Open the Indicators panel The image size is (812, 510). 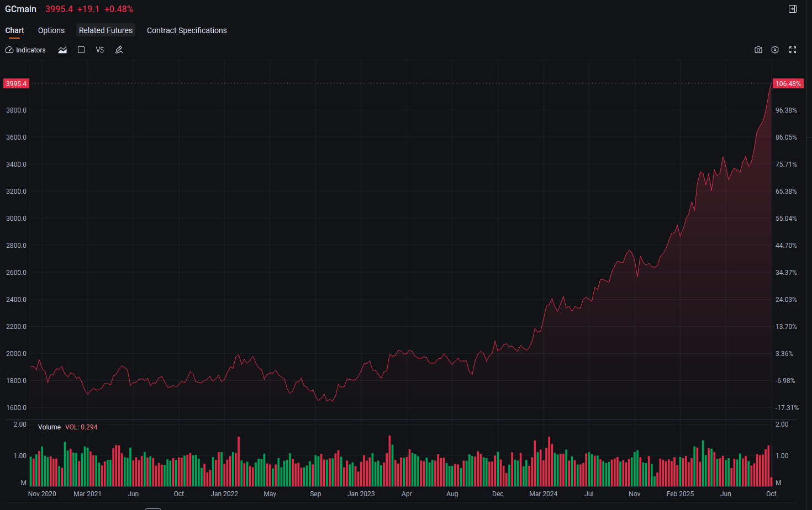tap(25, 50)
